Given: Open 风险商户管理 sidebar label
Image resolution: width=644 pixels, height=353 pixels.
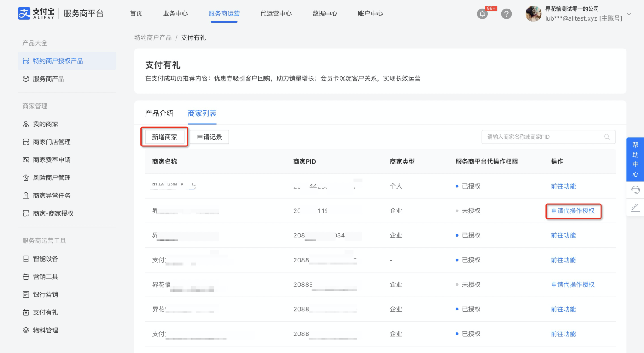Looking at the screenshot, I should click(52, 178).
